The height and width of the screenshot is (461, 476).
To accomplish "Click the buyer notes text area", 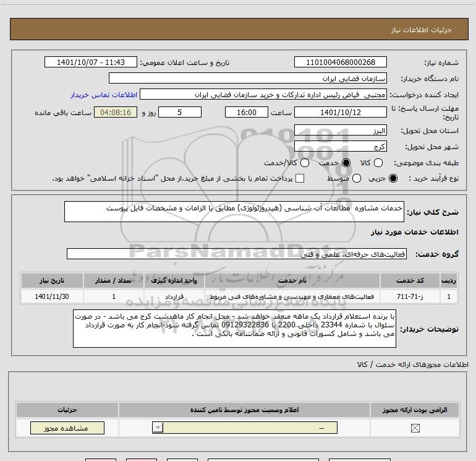I will [x=234, y=329].
